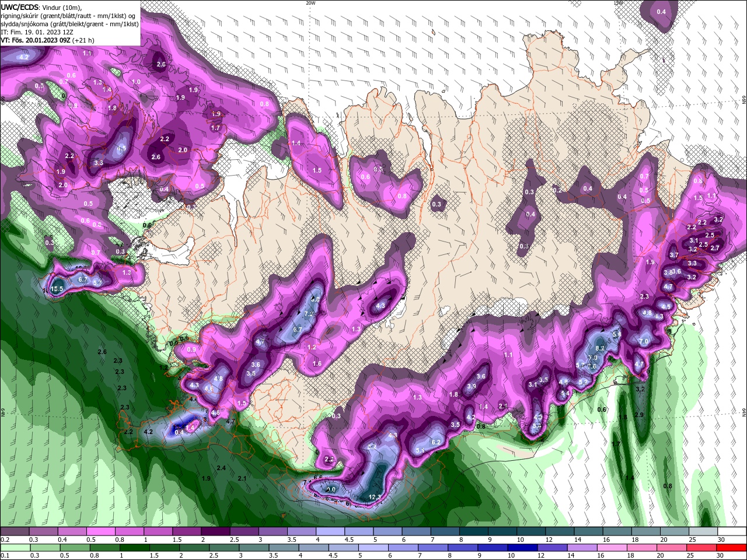This screenshot has height=560, width=747.
Task: Click the bright red 30 swatch, lower legend
Action: pos(732,548)
